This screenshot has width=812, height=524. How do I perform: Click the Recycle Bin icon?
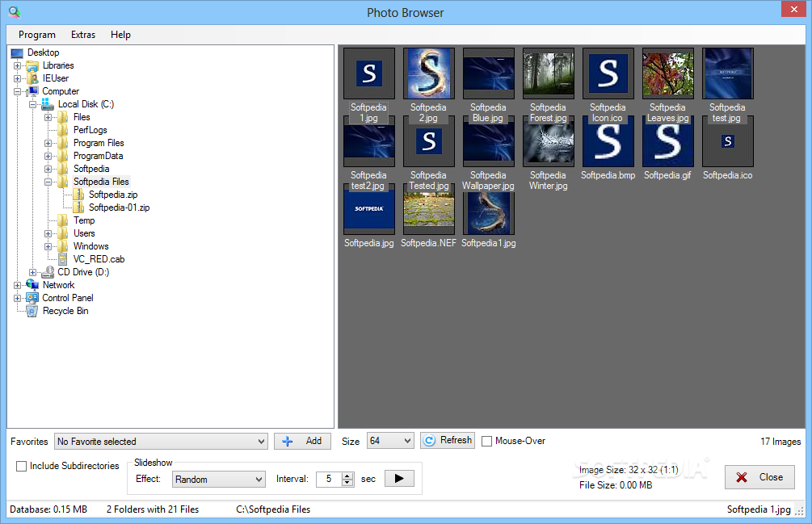(32, 311)
